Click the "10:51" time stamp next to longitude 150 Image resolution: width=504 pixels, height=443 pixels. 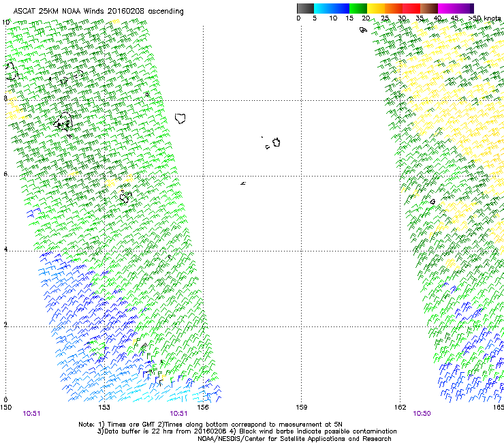pos(31,414)
